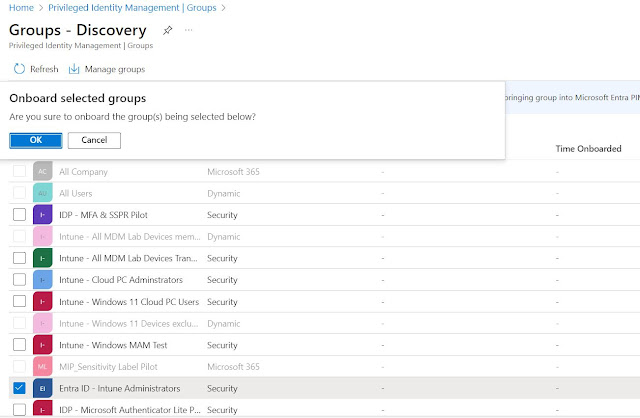Uncheck the Entra ID - Intune Administrators checkbox
This screenshot has width=640, height=418.
[19, 388]
